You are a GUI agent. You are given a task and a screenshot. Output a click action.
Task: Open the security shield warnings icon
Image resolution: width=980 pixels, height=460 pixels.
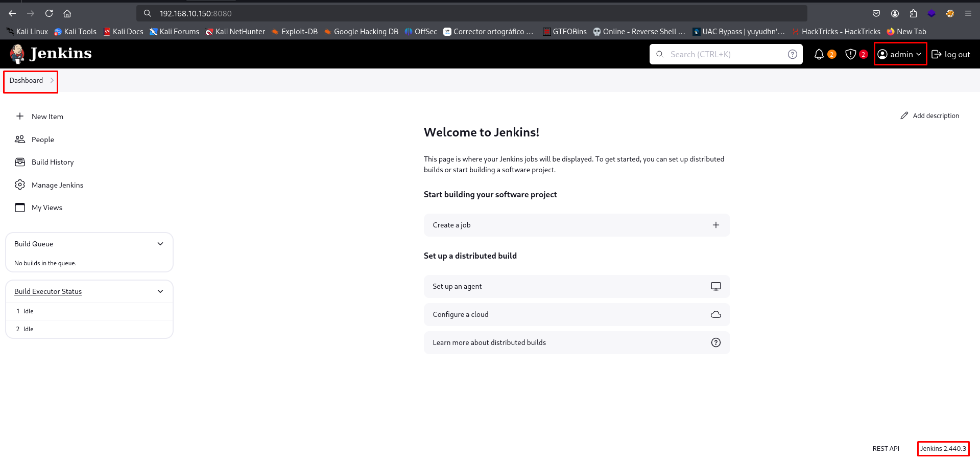[x=850, y=54]
